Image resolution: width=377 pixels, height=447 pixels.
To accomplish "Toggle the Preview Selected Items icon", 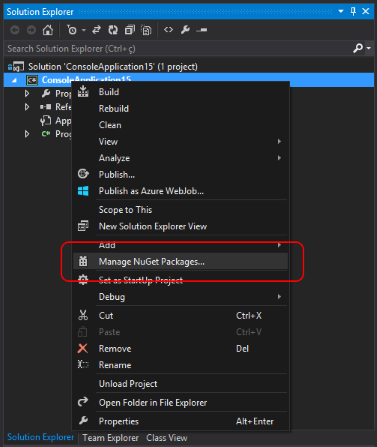I will 202,30.
